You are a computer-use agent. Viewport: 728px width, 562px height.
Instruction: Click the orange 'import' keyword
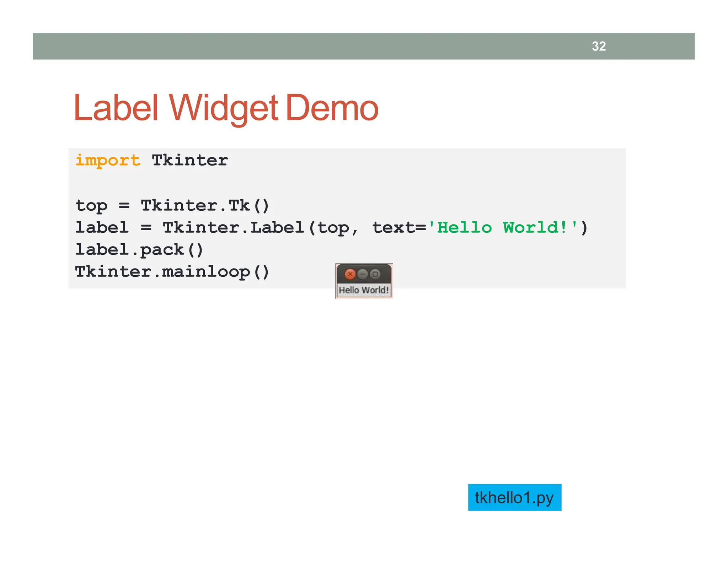click(108, 161)
